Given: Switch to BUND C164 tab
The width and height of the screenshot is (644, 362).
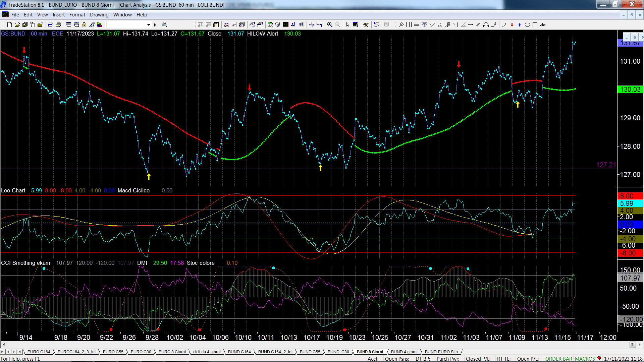Looking at the screenshot, I should pyautogui.click(x=239, y=352).
